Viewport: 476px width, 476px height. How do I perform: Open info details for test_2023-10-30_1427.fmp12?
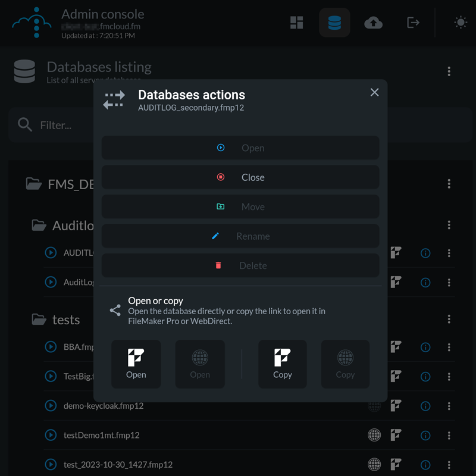coord(425,465)
